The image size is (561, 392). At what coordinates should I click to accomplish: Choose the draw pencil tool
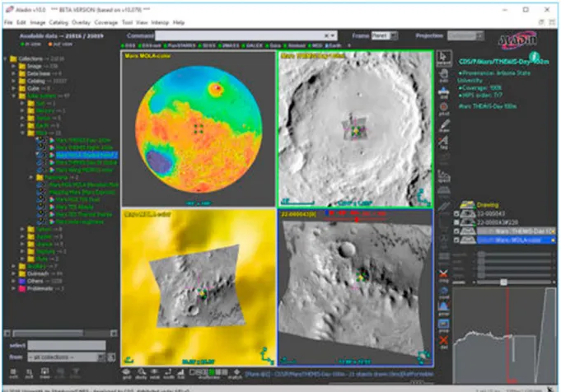(x=444, y=126)
